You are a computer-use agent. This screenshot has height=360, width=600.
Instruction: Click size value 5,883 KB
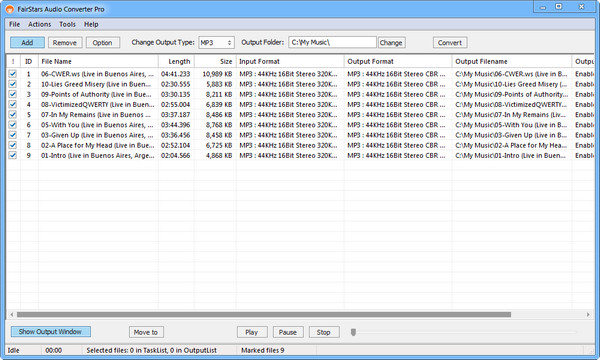click(219, 84)
